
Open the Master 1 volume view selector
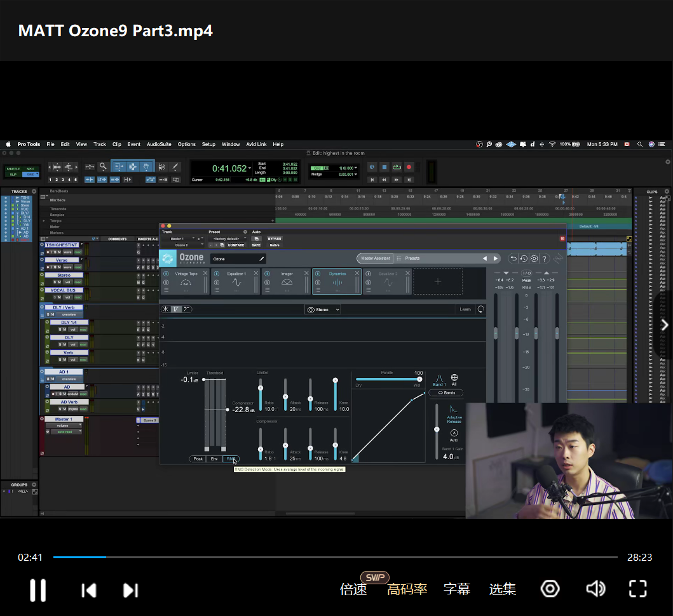(x=63, y=425)
